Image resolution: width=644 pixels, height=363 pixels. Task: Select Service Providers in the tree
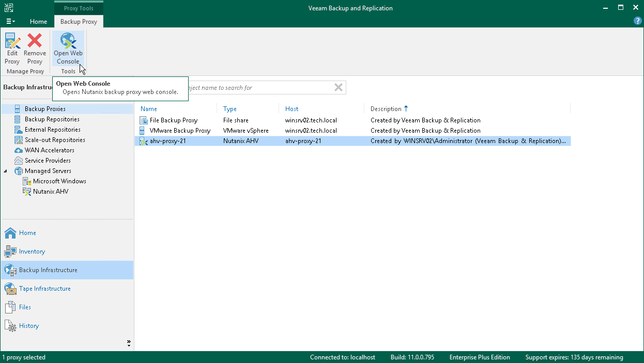click(x=48, y=161)
